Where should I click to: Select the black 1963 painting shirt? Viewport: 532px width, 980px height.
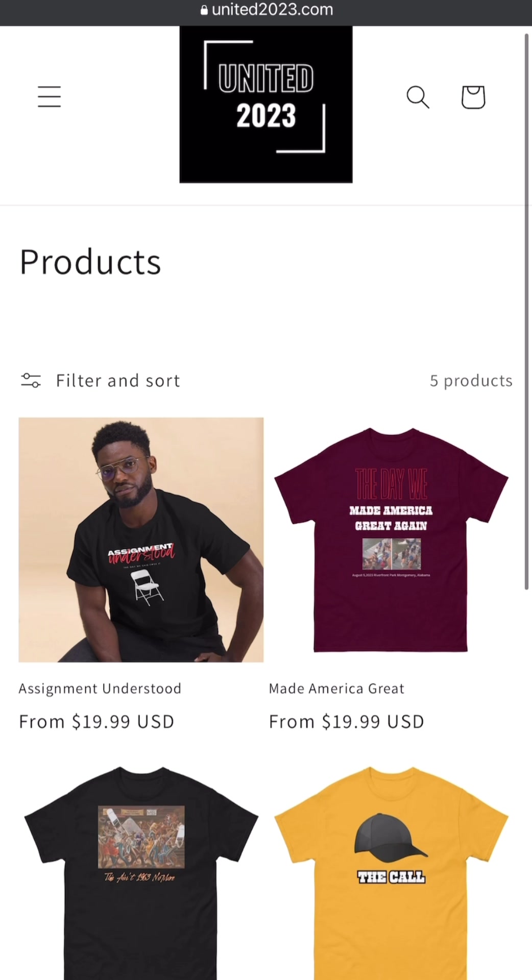141,872
